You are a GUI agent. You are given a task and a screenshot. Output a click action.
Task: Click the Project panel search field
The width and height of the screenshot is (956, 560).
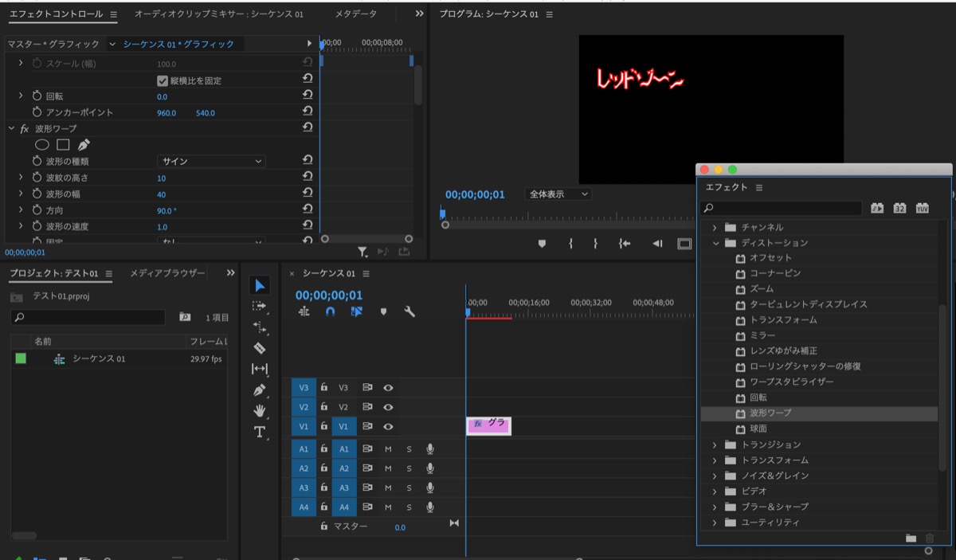coord(88,317)
